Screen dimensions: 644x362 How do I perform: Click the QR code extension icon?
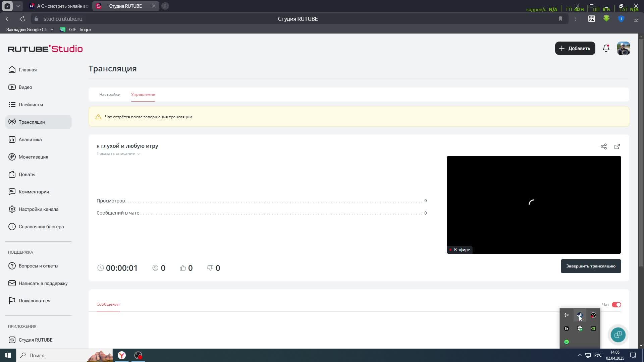pos(592,19)
